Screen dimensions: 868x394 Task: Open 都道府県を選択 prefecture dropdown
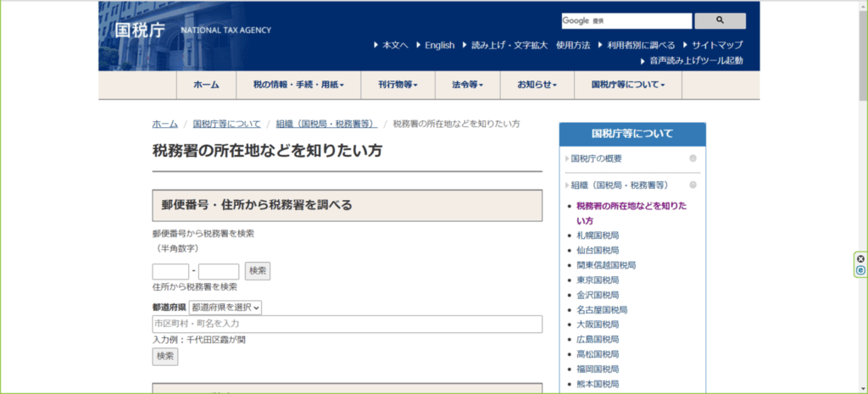(x=225, y=308)
